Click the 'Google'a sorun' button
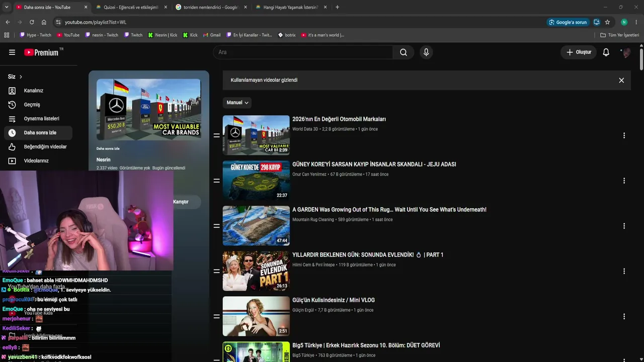Viewport: 644px width, 362px height. [568, 22]
